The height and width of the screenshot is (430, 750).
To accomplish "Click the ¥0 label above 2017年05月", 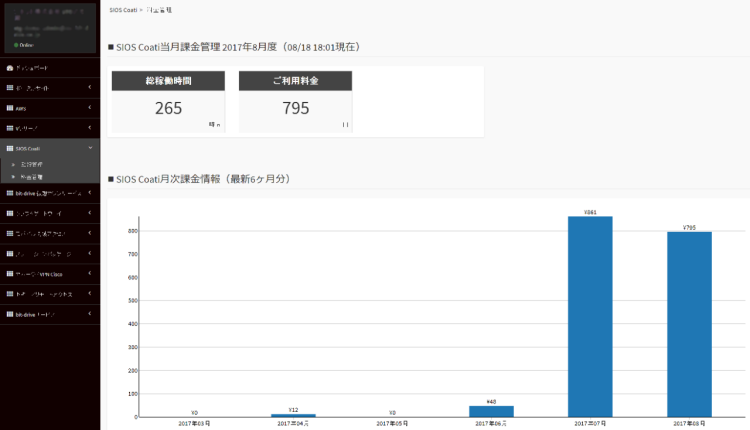I will pos(392,413).
